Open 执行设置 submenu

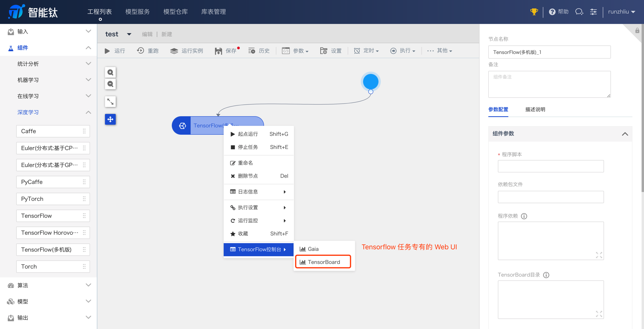pos(259,207)
